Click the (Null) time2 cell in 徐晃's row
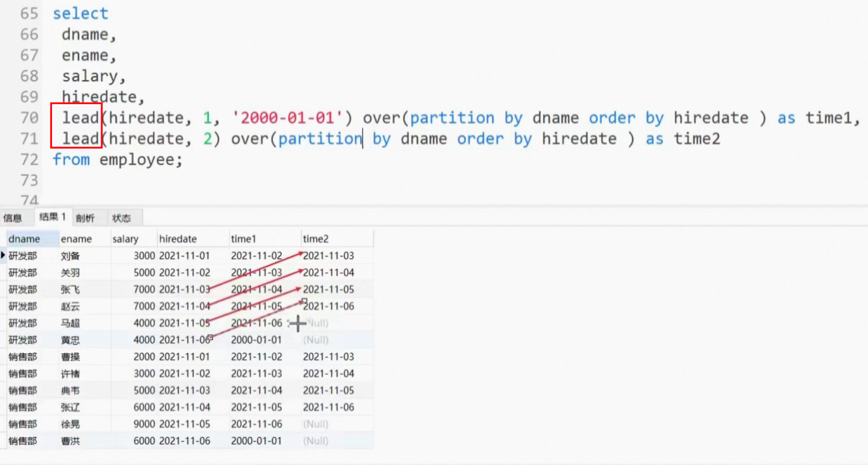 [x=316, y=424]
